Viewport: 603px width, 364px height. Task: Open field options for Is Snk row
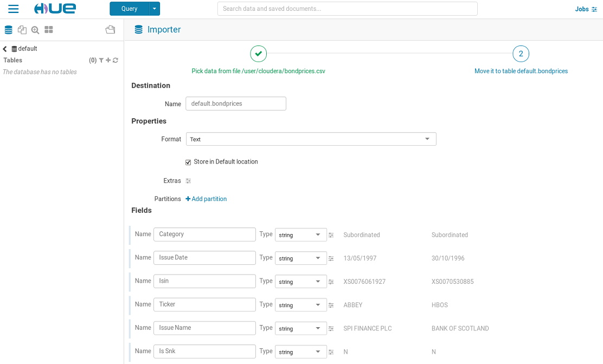[x=331, y=352]
